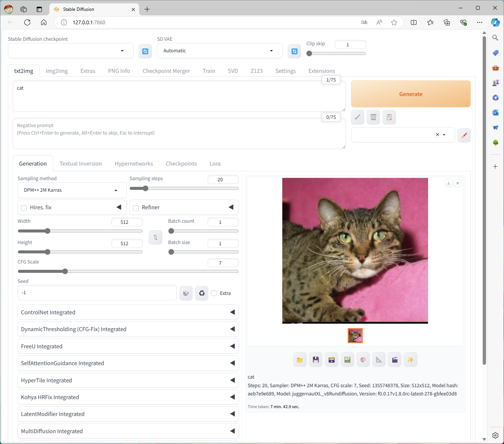The width and height of the screenshot is (504, 444).
Task: Select the Lora tab
Action: 215,164
